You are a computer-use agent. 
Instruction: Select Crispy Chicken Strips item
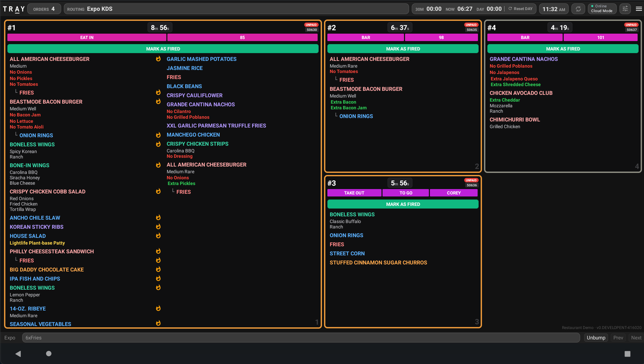(198, 144)
